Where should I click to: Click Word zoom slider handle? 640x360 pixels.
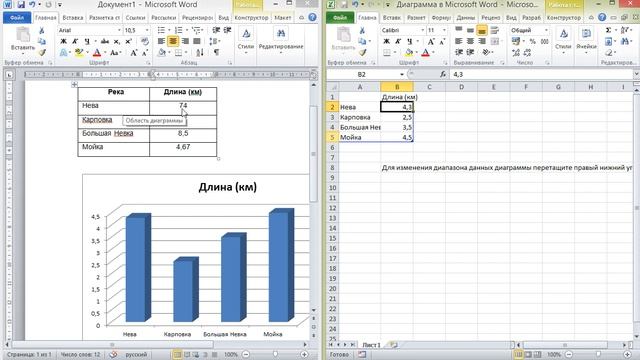point(275,354)
